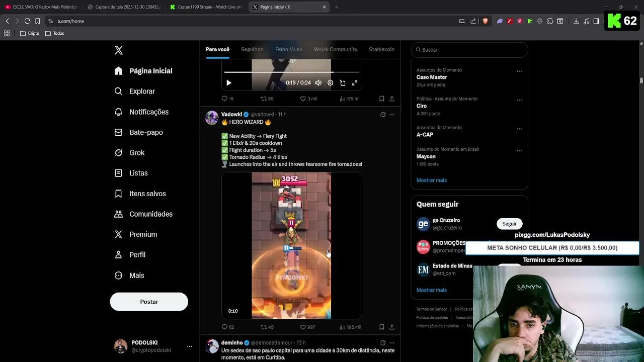This screenshot has height=362, width=644.
Task: Repost Vadowki post with 45 reposts
Action: pos(267,327)
